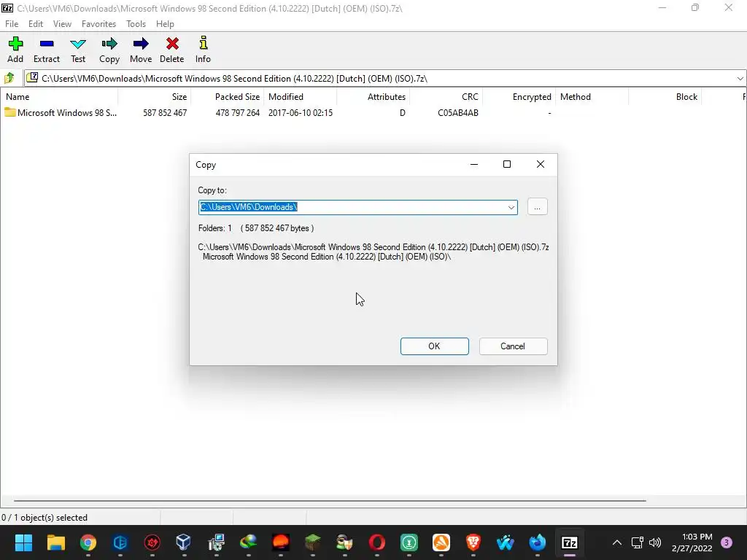Image resolution: width=747 pixels, height=560 pixels.
Task: Click the size value 587 852 467
Action: click(x=165, y=113)
